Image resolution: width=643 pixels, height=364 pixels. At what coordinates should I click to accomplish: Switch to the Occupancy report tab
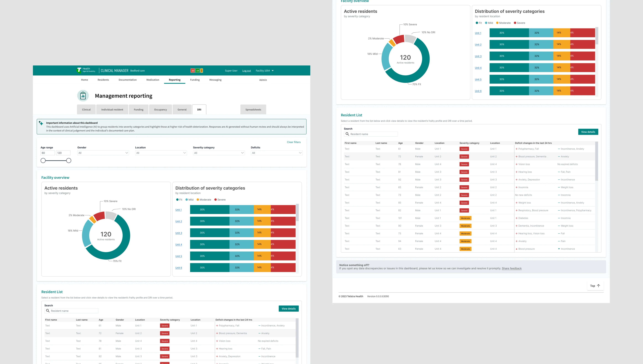click(x=160, y=110)
